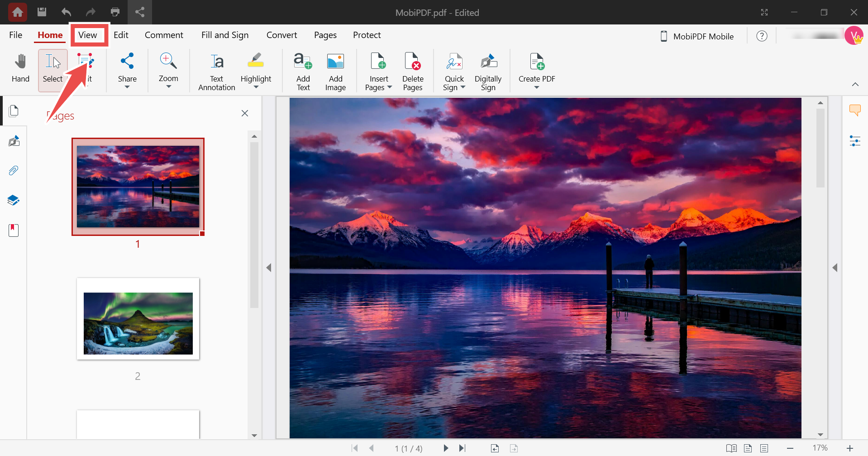Switch to the Convert tab
Viewport: 868px width, 456px height.
coord(281,35)
